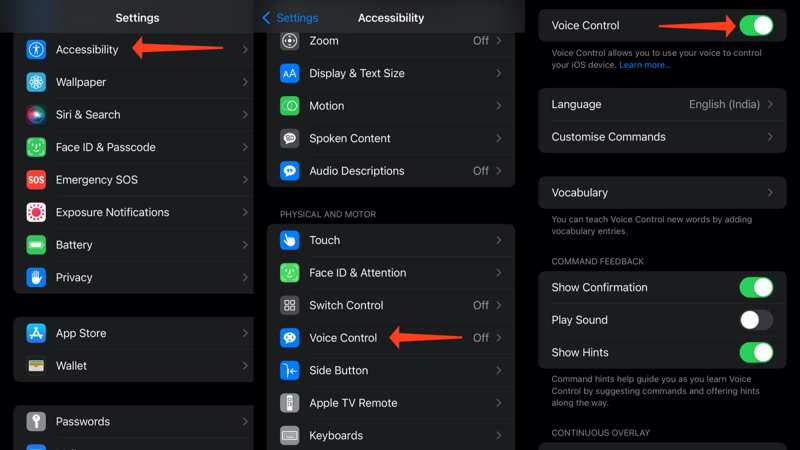Tap the Siri & Search icon

click(x=36, y=115)
